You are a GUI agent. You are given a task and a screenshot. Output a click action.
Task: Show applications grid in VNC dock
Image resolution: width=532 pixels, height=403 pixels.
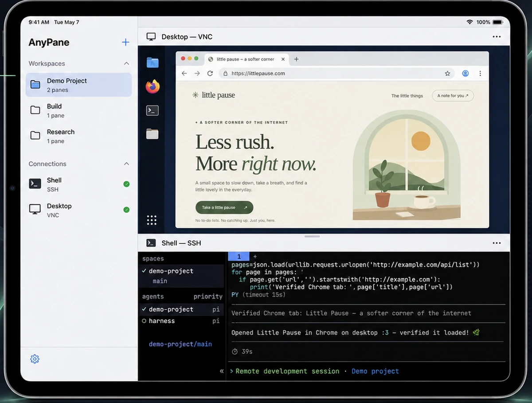(152, 220)
